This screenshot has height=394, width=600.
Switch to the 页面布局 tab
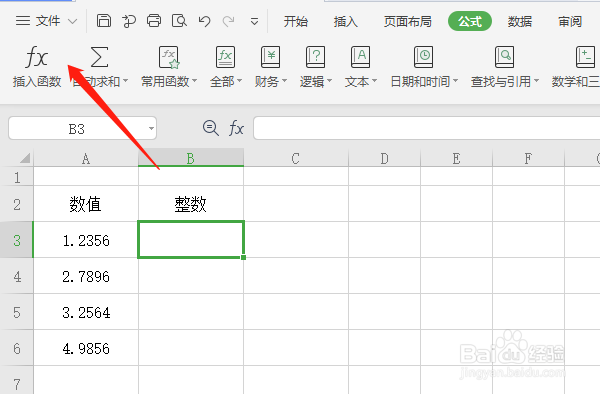point(408,21)
